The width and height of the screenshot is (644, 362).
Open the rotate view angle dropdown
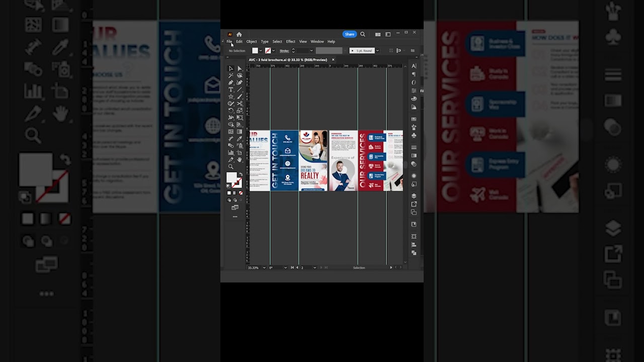285,267
